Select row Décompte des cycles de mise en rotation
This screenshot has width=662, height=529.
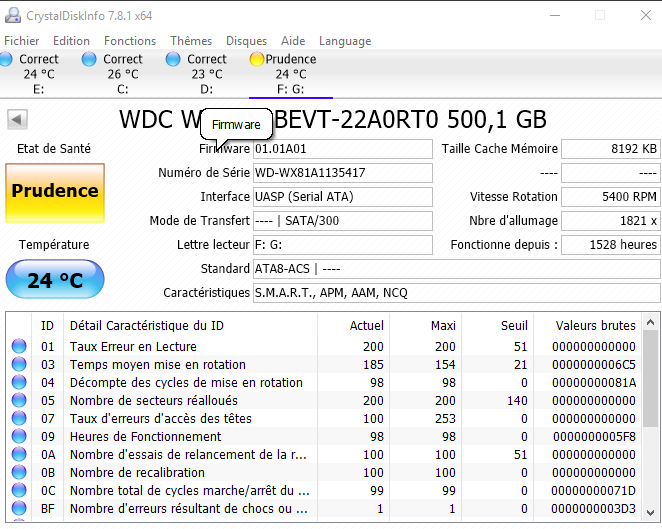[324, 383]
